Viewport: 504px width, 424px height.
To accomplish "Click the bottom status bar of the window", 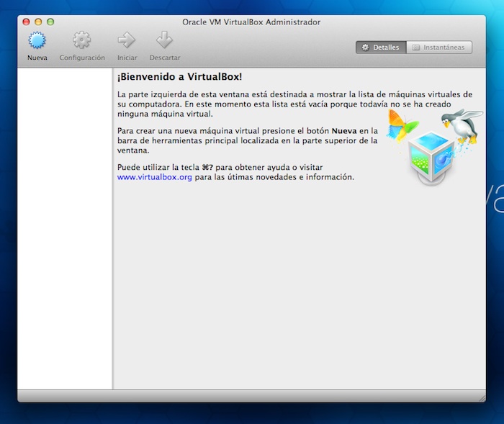I will click(x=251, y=396).
